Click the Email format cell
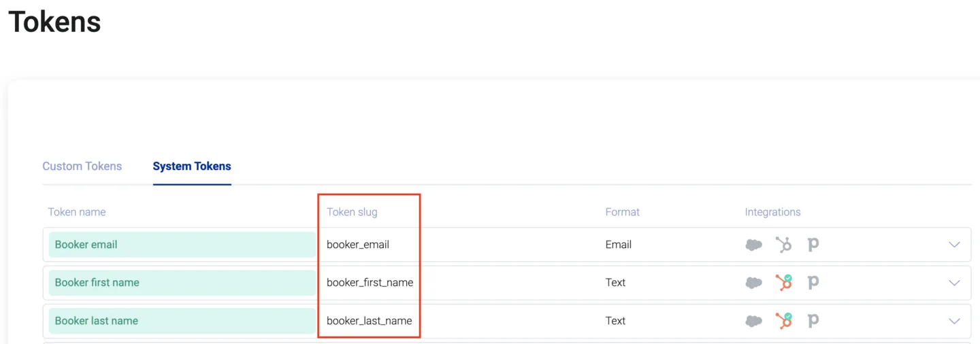Screen dimensions: 980x344 click(x=619, y=245)
